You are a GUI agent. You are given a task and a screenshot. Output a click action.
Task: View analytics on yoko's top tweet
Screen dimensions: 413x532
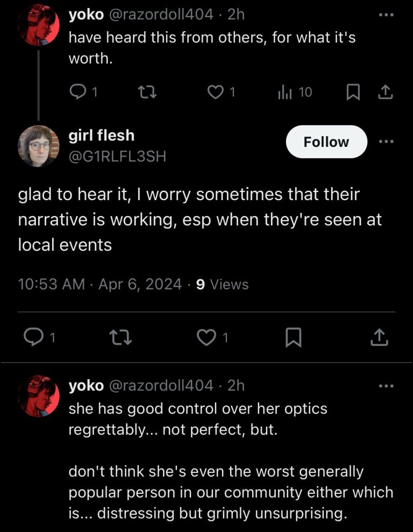284,93
